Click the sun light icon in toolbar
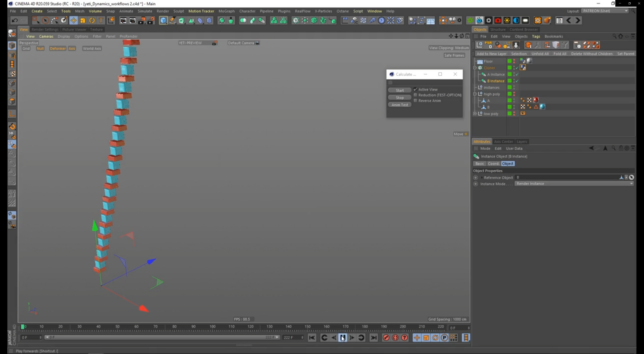 507,21
